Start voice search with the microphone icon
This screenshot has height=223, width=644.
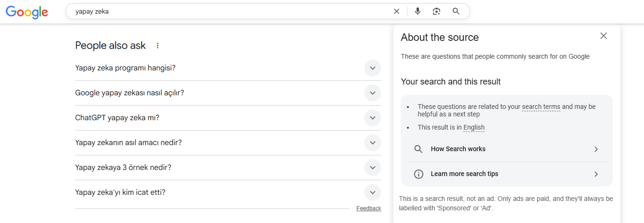pyautogui.click(x=418, y=11)
